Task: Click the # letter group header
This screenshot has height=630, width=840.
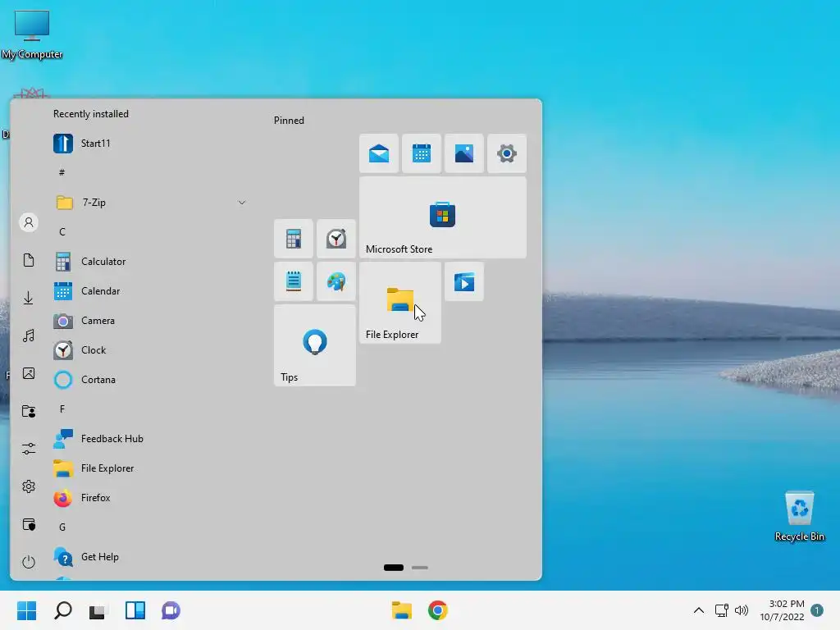Action: click(x=62, y=172)
